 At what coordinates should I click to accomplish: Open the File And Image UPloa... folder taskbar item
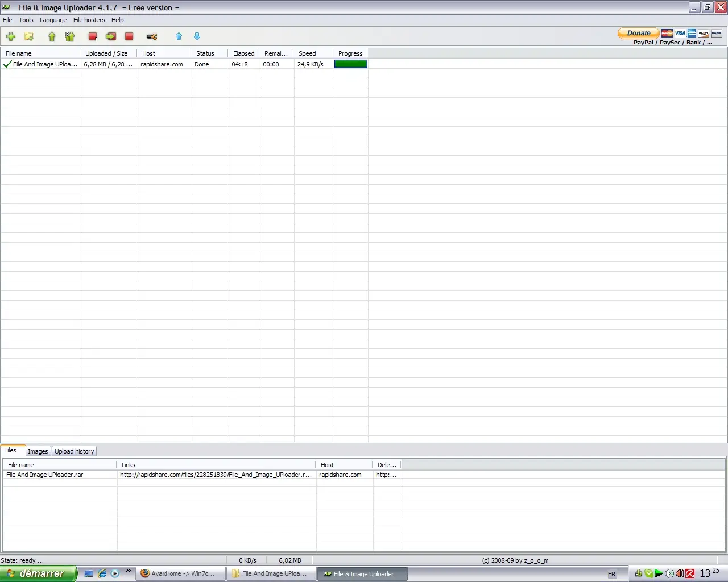pos(271,573)
